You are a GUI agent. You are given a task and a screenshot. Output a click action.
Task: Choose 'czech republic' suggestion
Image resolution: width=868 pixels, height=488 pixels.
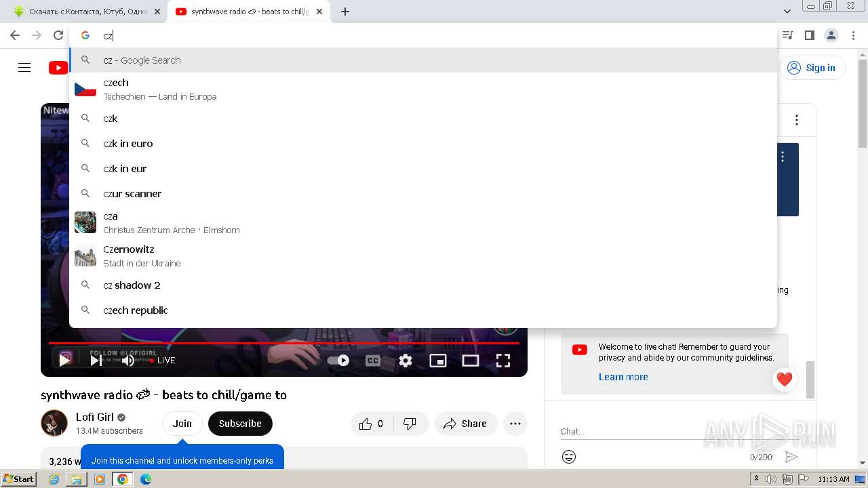pyautogui.click(x=423, y=310)
